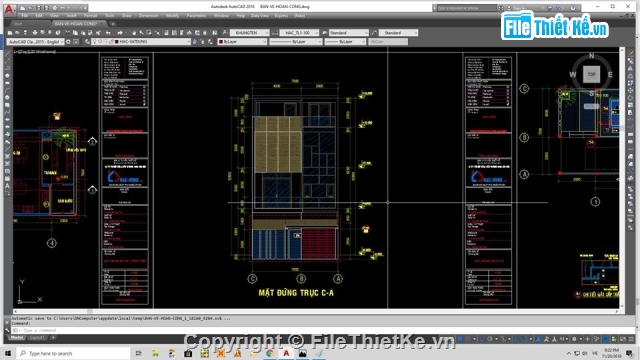Click the Save icon in quick access toolbar
Screen dimensions: 640x360
(x=38, y=7)
